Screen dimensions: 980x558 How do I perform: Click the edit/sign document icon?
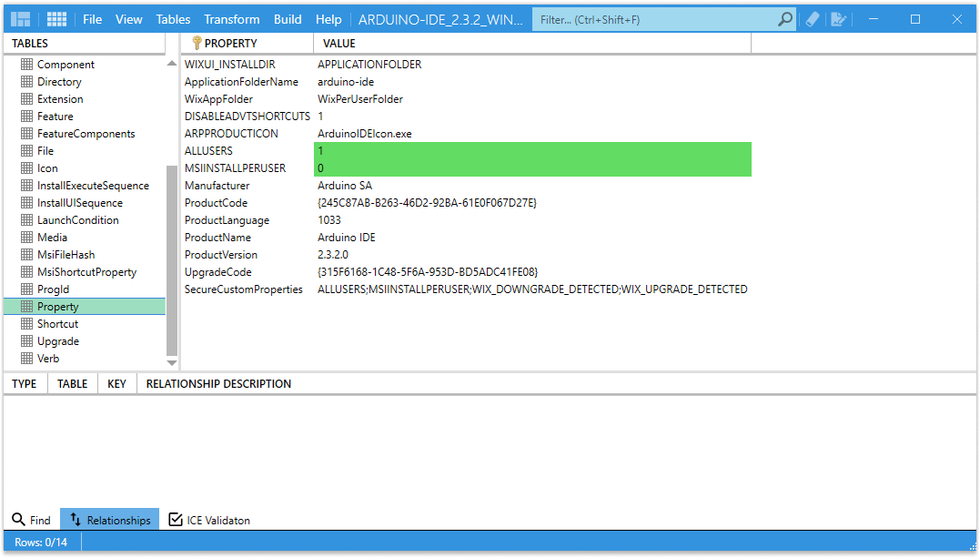click(x=838, y=19)
